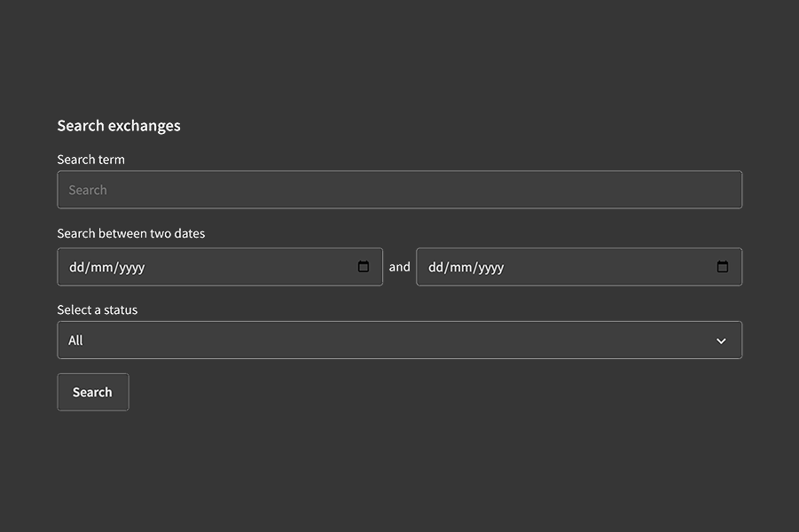Click the calendar icon in the rightmost date input
Viewport: 799px width, 532px height.
point(722,266)
